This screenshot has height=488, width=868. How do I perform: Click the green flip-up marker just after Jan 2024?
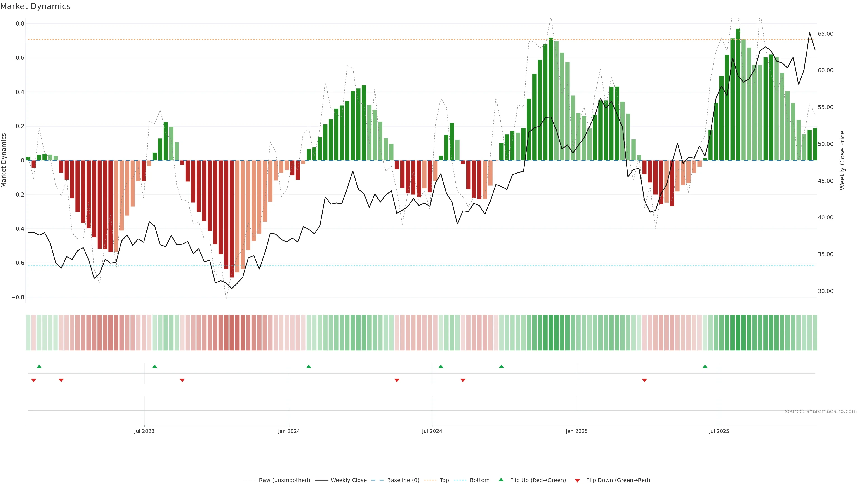pyautogui.click(x=309, y=366)
